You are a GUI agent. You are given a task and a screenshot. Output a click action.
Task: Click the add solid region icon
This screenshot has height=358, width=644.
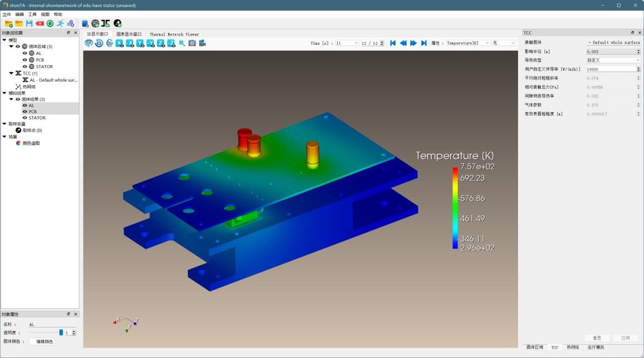(95, 23)
